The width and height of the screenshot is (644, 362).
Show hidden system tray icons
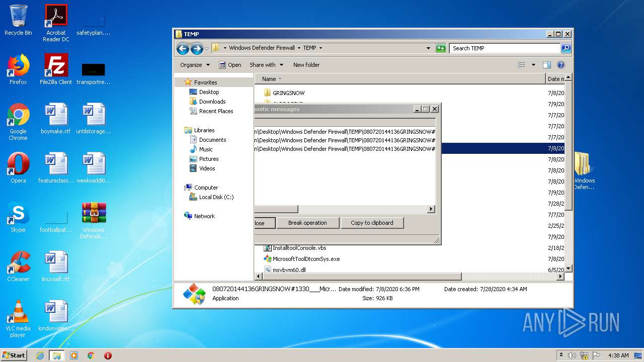[x=561, y=355]
